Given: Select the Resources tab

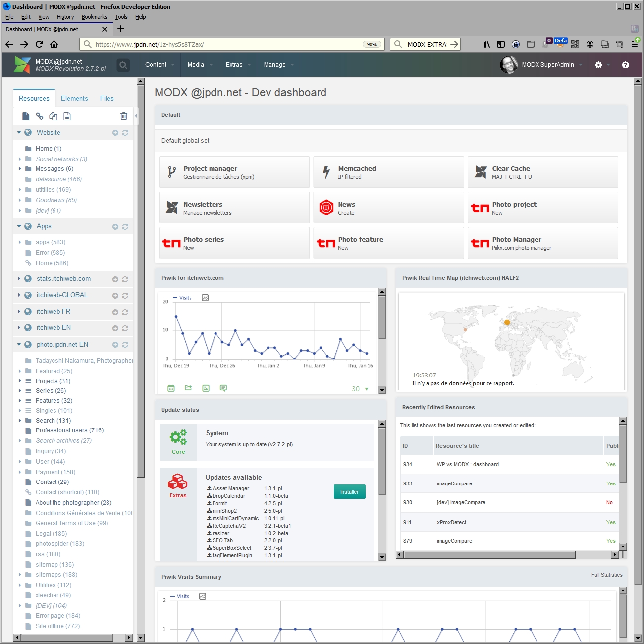Looking at the screenshot, I should point(34,99).
